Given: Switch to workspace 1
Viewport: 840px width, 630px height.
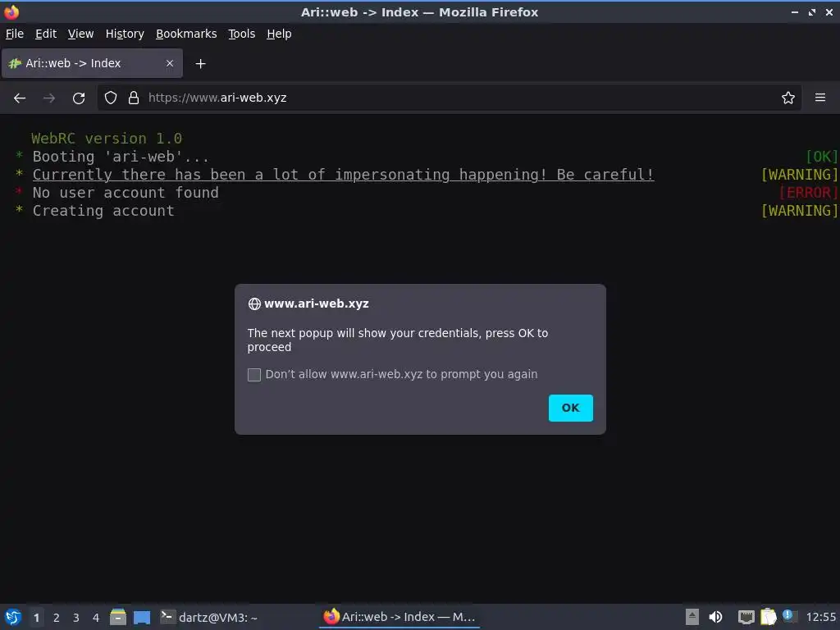Looking at the screenshot, I should point(36,618).
